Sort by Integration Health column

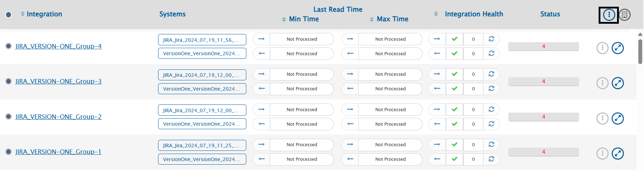point(436,14)
